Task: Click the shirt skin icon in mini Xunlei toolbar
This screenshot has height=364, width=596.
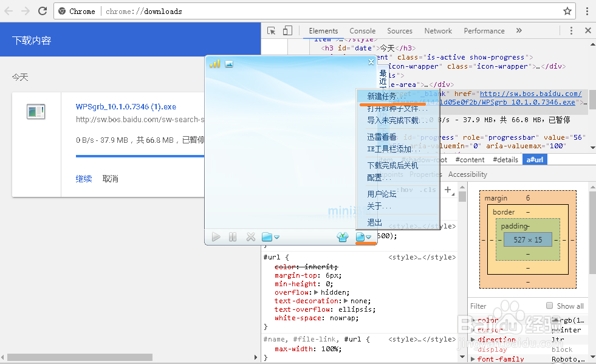Action: point(343,237)
